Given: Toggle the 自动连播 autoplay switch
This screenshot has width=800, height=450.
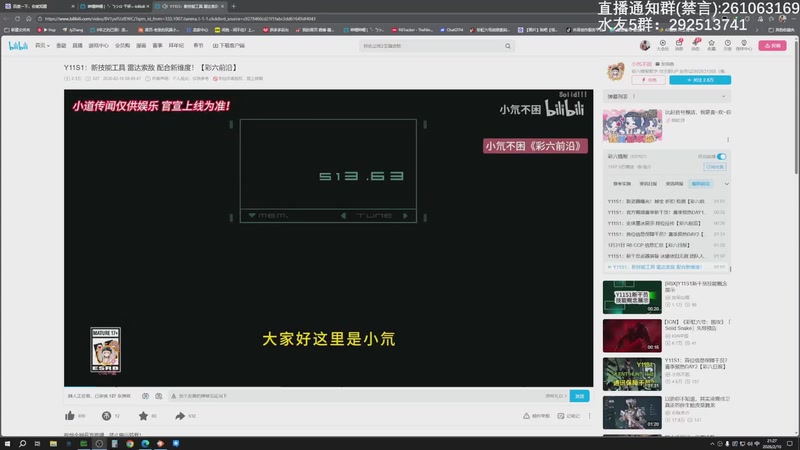Looking at the screenshot, I should 721,156.
